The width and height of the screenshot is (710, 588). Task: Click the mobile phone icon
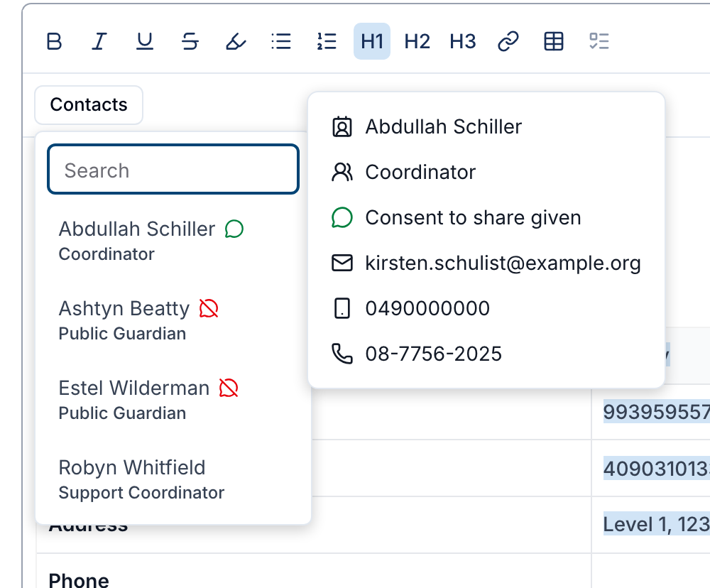pos(342,308)
